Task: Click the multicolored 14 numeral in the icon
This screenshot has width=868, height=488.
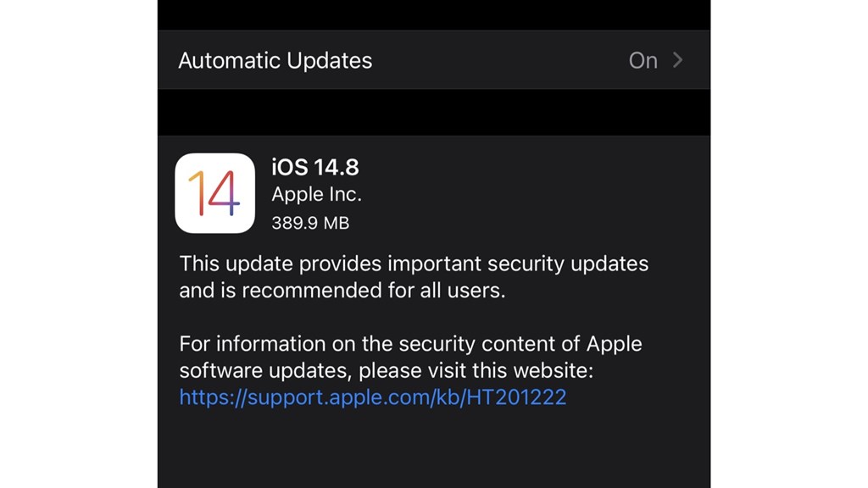Action: point(214,193)
